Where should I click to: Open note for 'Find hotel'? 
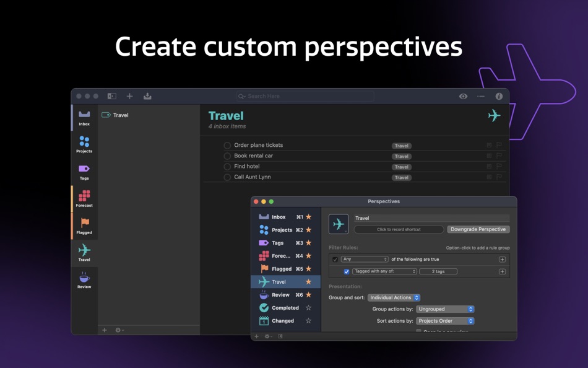[x=489, y=166]
